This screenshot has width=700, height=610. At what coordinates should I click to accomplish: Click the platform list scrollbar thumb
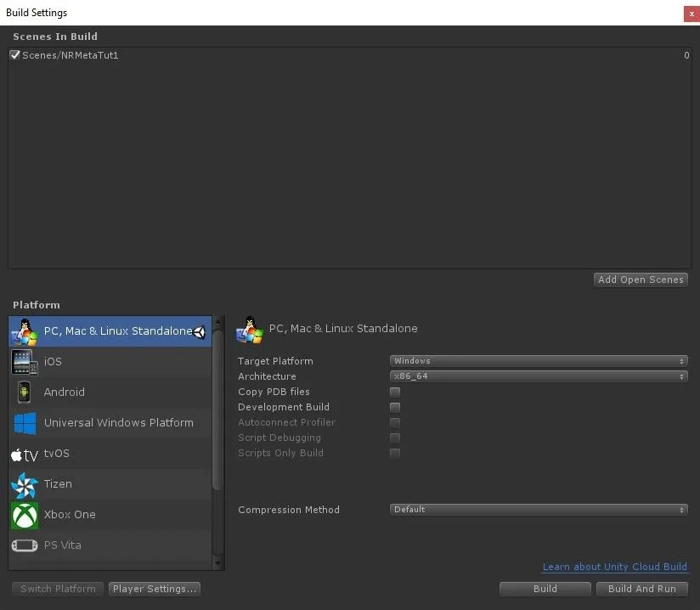pyautogui.click(x=217, y=410)
